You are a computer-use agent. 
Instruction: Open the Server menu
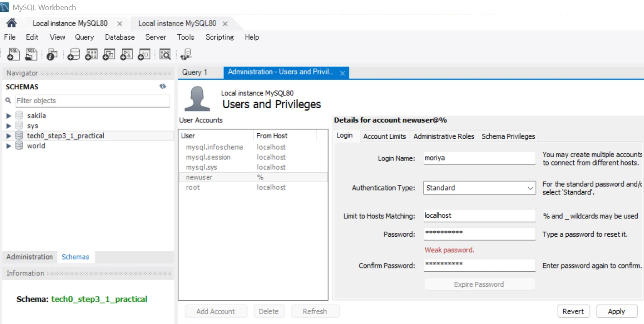click(x=156, y=37)
